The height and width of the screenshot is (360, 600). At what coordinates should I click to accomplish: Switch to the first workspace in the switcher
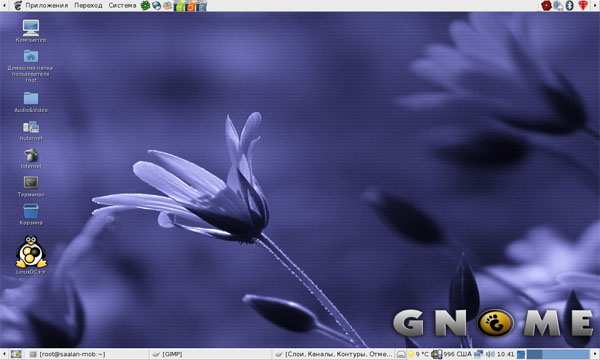click(x=534, y=354)
